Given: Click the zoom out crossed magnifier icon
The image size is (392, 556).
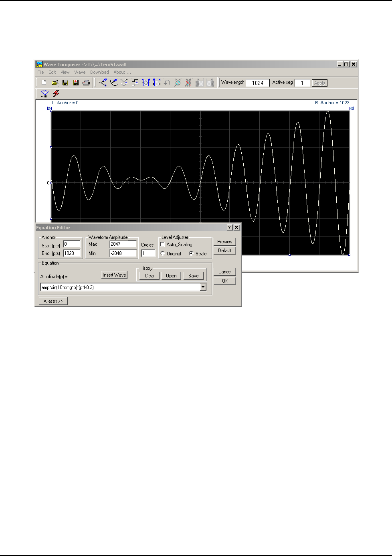Looking at the screenshot, I should (188, 83).
